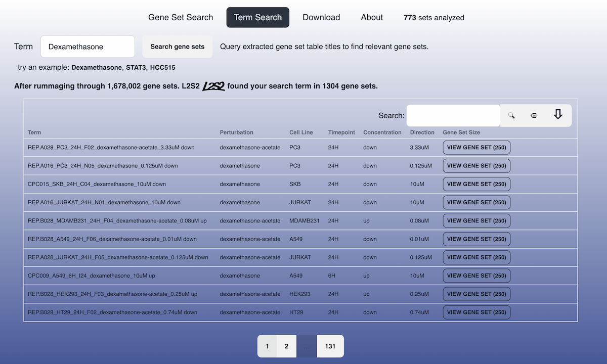The height and width of the screenshot is (364, 607).
Task: Go to page 2 of results
Action: (x=286, y=346)
